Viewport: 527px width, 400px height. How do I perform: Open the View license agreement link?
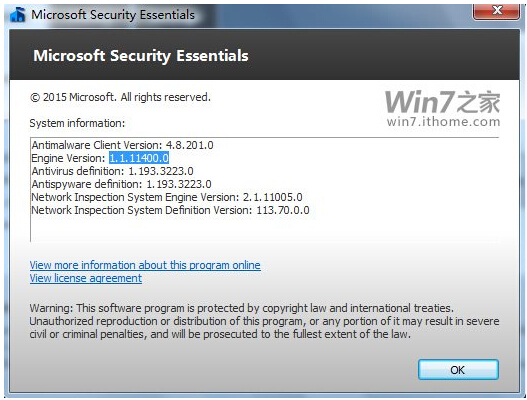click(x=86, y=278)
